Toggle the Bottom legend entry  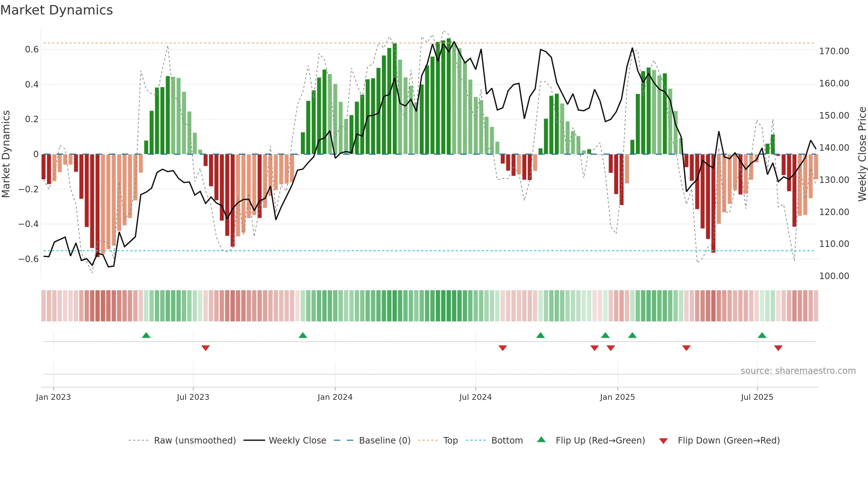pos(507,440)
